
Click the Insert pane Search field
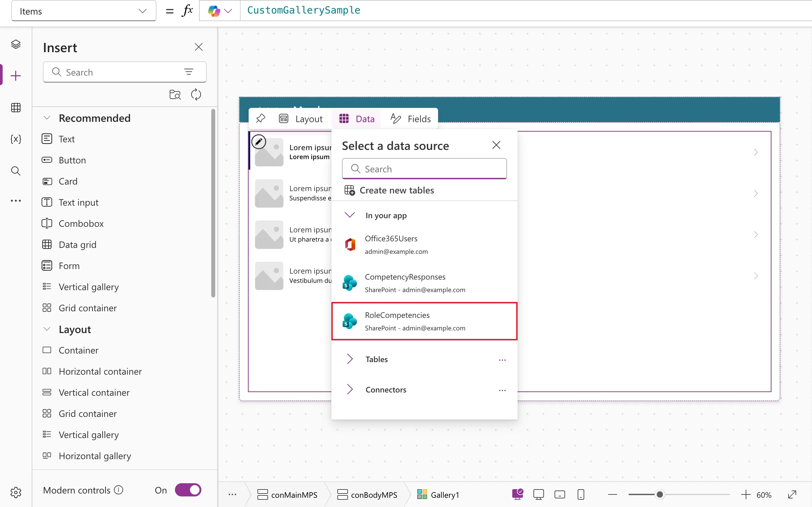click(124, 72)
